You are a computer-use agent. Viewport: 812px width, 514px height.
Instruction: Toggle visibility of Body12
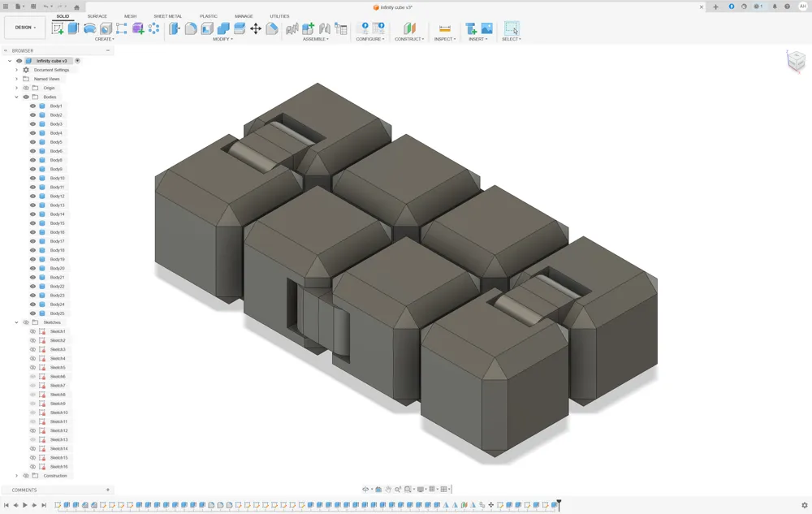point(32,197)
